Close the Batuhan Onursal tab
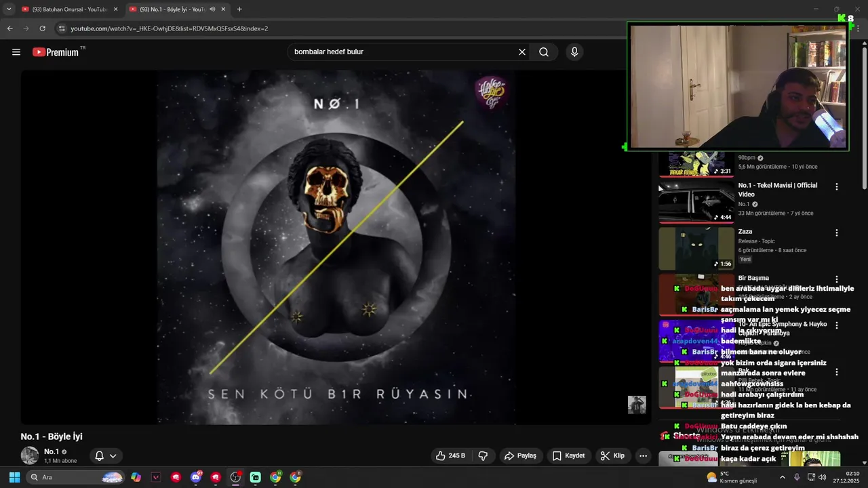 tap(115, 9)
